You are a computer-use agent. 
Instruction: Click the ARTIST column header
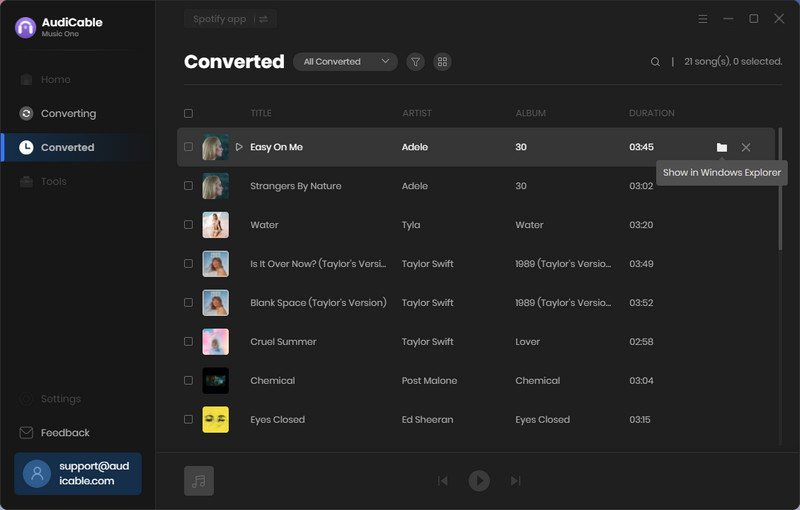coord(417,113)
